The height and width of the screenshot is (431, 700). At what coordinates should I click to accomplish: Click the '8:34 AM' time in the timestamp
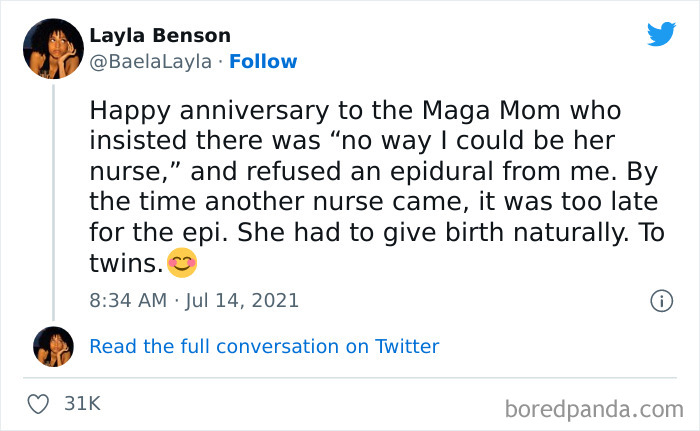point(126,300)
